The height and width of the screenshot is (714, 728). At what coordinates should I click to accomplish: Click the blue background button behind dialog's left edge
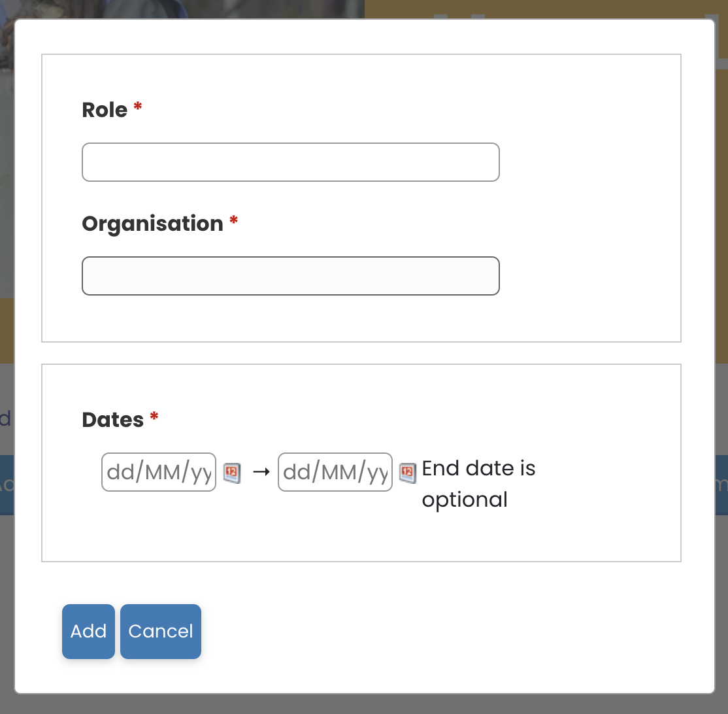tap(7, 485)
